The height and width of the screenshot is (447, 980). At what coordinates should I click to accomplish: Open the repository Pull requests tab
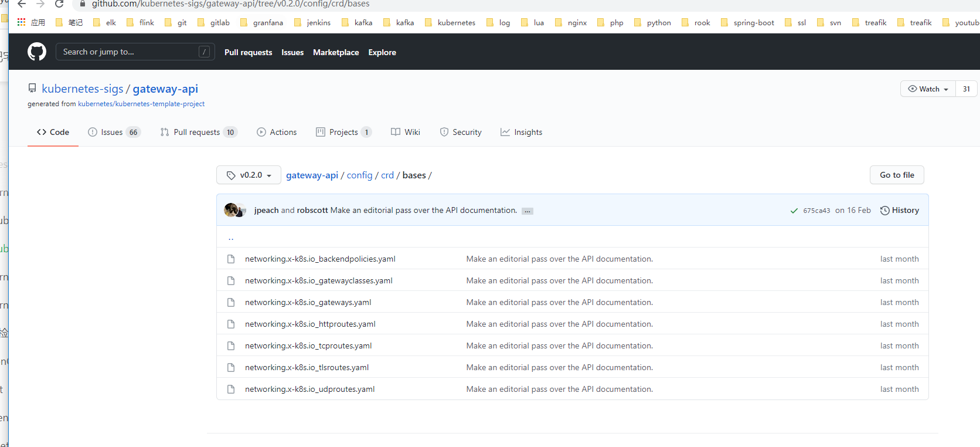tap(199, 132)
